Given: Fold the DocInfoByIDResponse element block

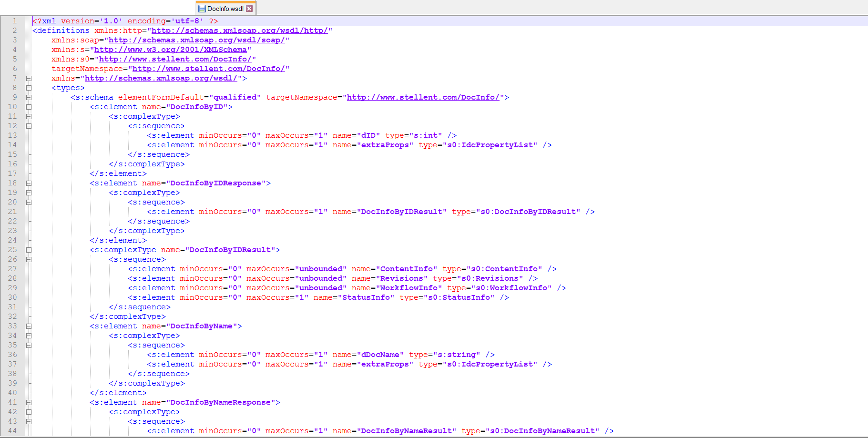Looking at the screenshot, I should click(29, 183).
